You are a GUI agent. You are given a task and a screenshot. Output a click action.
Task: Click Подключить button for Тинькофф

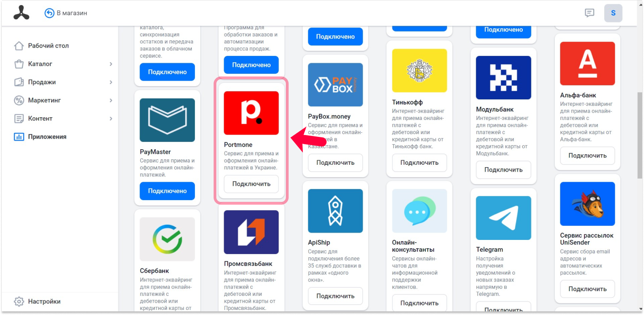point(419,163)
